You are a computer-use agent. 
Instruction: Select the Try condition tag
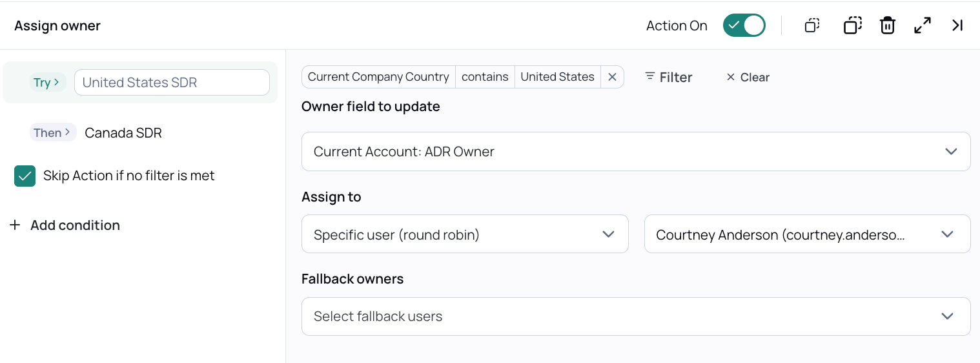tap(46, 83)
